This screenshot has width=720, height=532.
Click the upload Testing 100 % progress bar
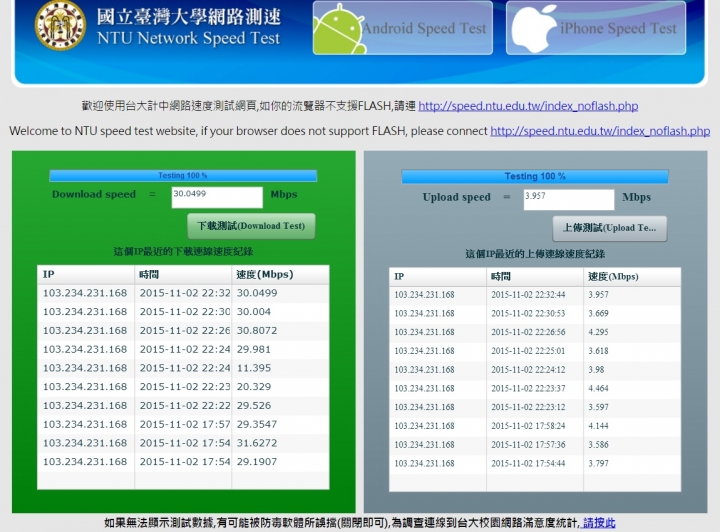pyautogui.click(x=535, y=176)
